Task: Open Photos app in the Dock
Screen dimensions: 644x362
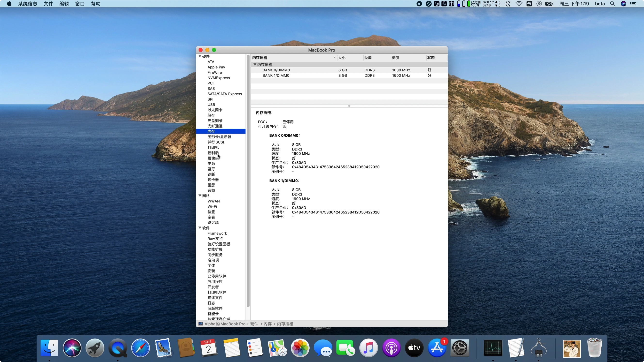Action: [x=300, y=347]
